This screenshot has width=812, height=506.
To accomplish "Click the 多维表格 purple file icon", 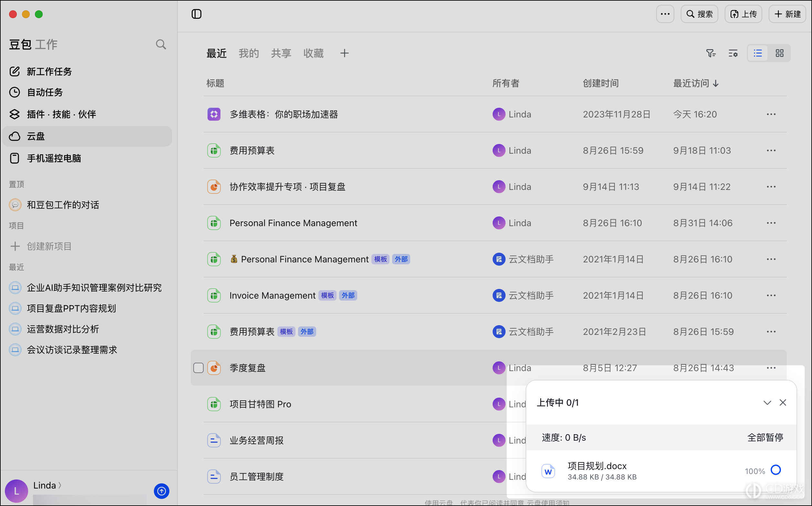I will [214, 115].
